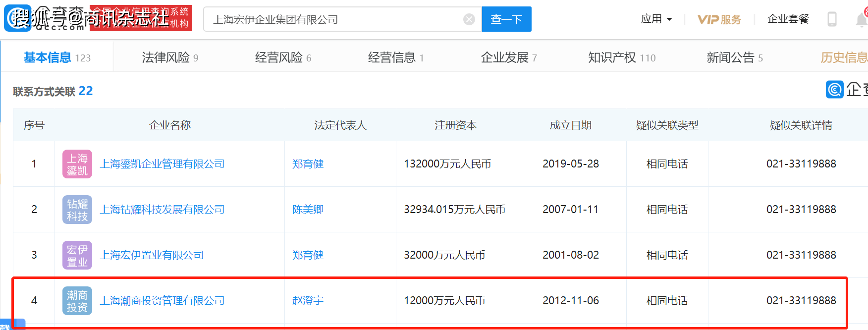The height and width of the screenshot is (330, 868).
Task: Open the 知识产权 tab
Action: [x=622, y=57]
